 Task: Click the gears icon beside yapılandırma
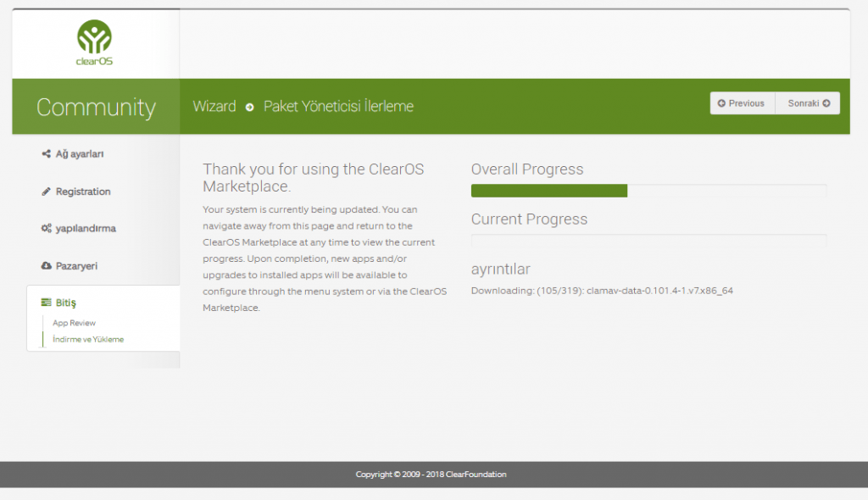pyautogui.click(x=47, y=229)
